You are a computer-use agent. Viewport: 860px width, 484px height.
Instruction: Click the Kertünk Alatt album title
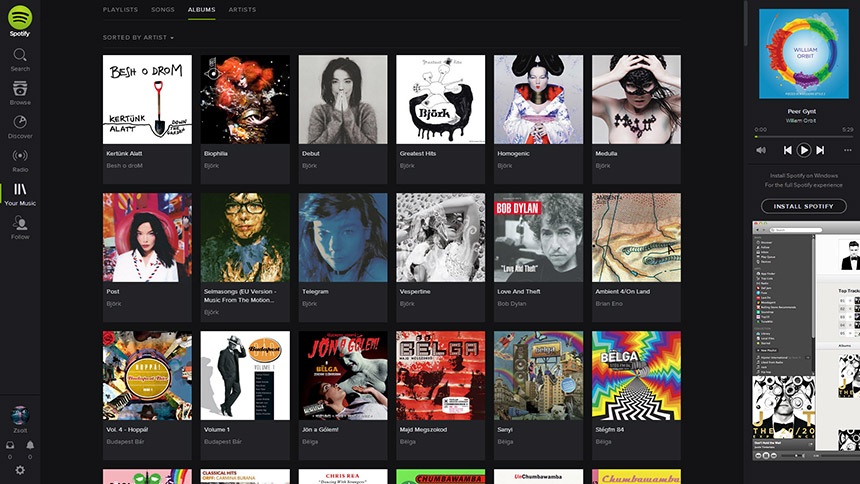coord(125,154)
